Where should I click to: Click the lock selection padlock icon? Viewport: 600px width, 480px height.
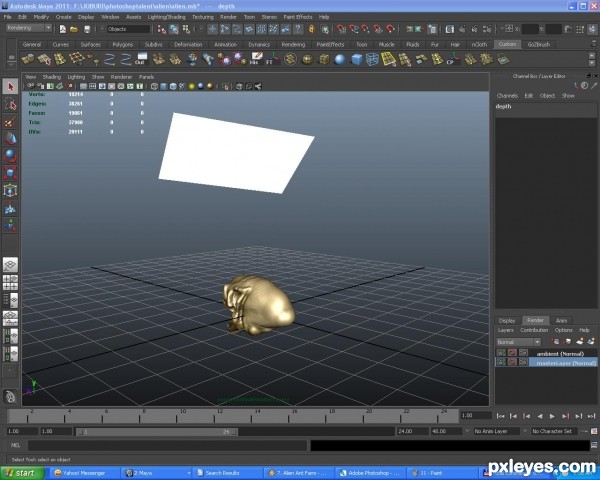[x=311, y=29]
